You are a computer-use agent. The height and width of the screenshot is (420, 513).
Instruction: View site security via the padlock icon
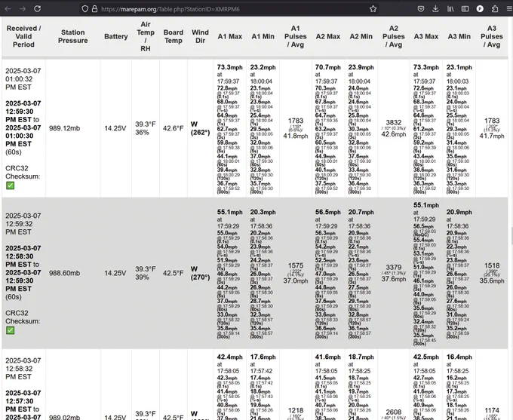(x=94, y=9)
